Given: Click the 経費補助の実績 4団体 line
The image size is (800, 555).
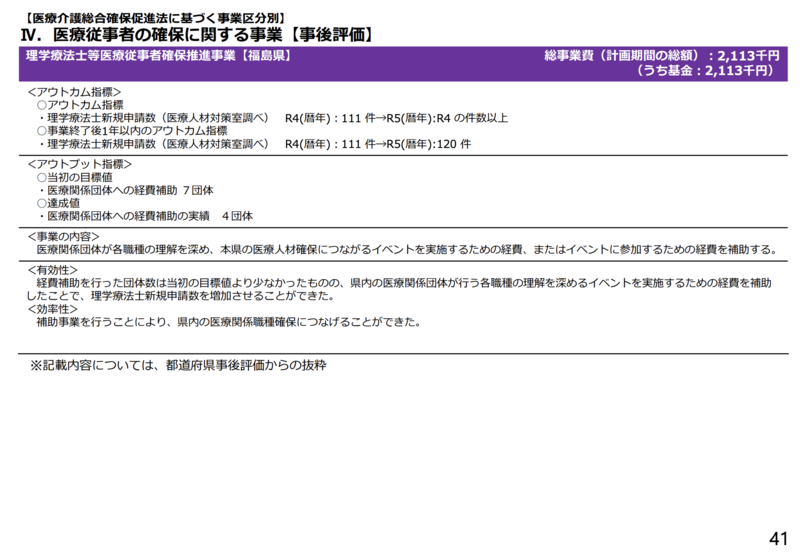Looking at the screenshot, I should (145, 216).
